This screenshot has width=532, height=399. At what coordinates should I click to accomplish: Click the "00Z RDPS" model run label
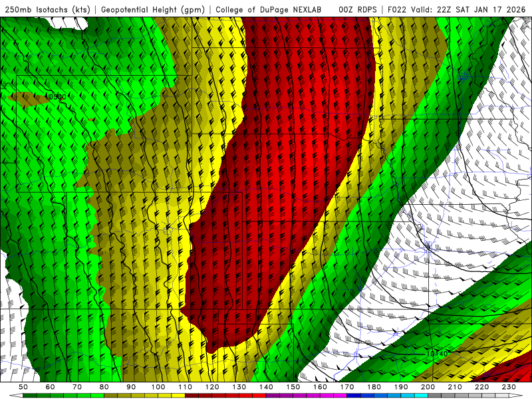[x=358, y=10]
